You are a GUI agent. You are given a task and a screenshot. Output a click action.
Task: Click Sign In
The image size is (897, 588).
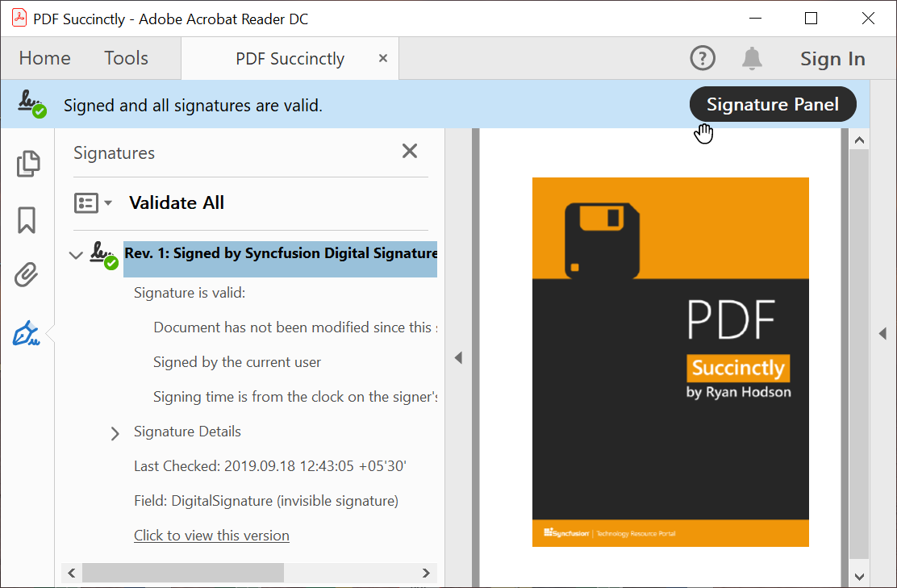click(832, 58)
